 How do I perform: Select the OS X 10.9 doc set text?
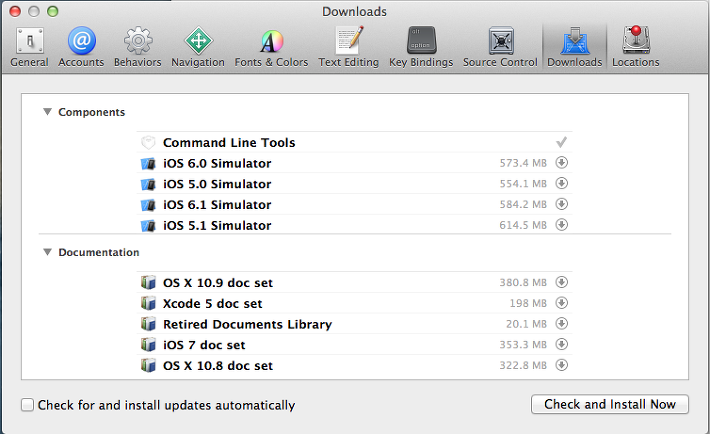pos(218,283)
